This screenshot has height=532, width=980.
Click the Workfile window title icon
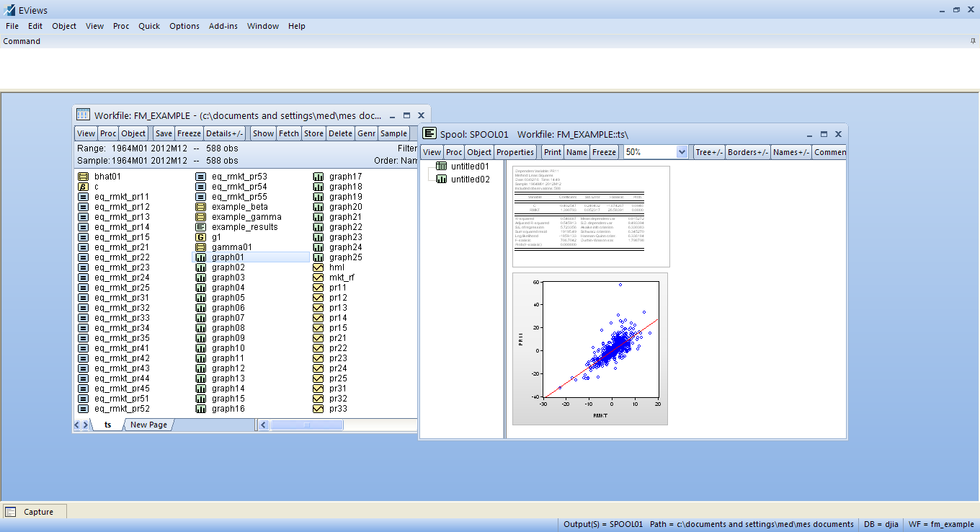pos(83,115)
